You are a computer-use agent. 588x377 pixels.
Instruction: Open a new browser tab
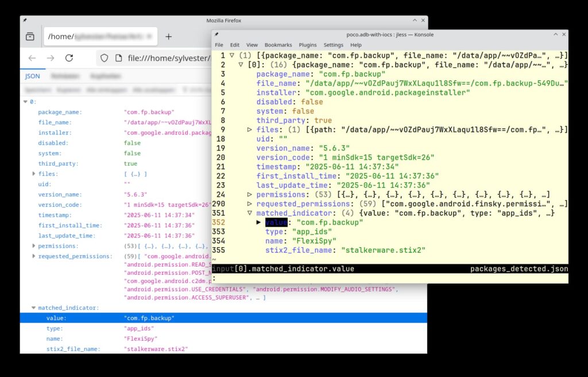tap(168, 36)
